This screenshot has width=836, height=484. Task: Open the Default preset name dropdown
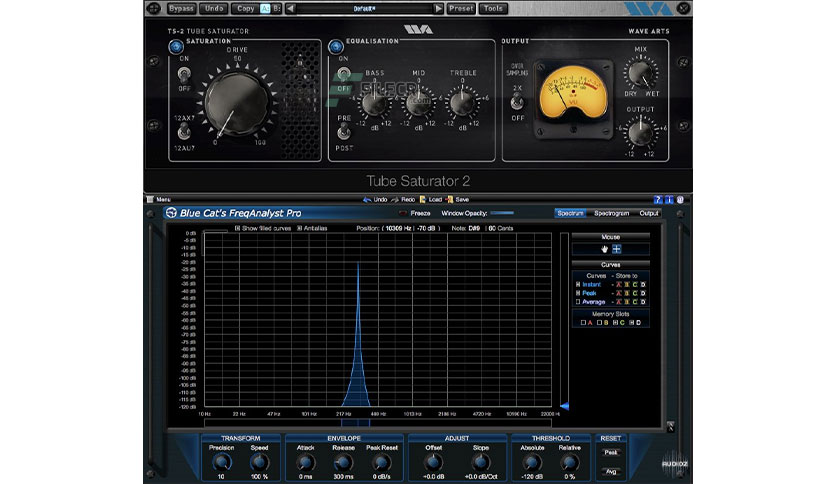(365, 9)
